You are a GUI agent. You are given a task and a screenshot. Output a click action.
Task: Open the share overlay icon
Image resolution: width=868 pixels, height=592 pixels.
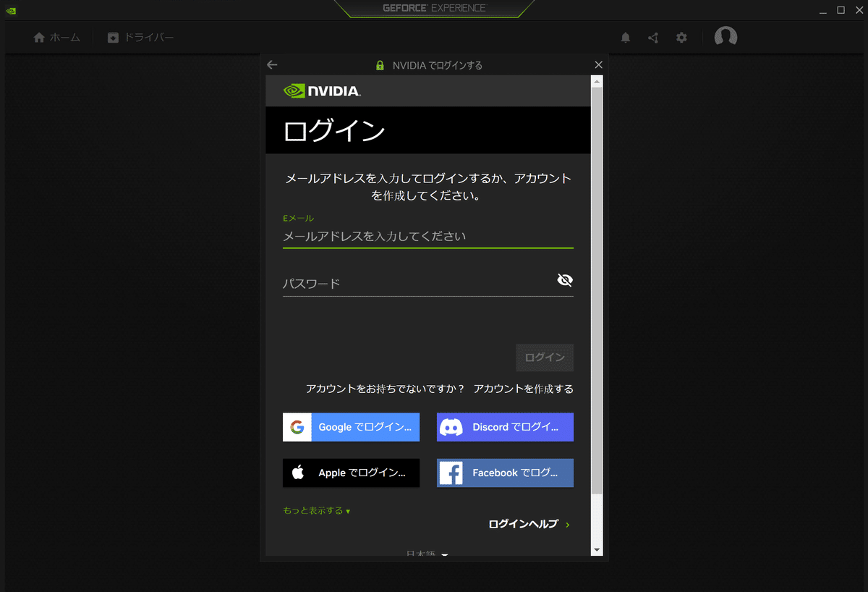pyautogui.click(x=653, y=38)
